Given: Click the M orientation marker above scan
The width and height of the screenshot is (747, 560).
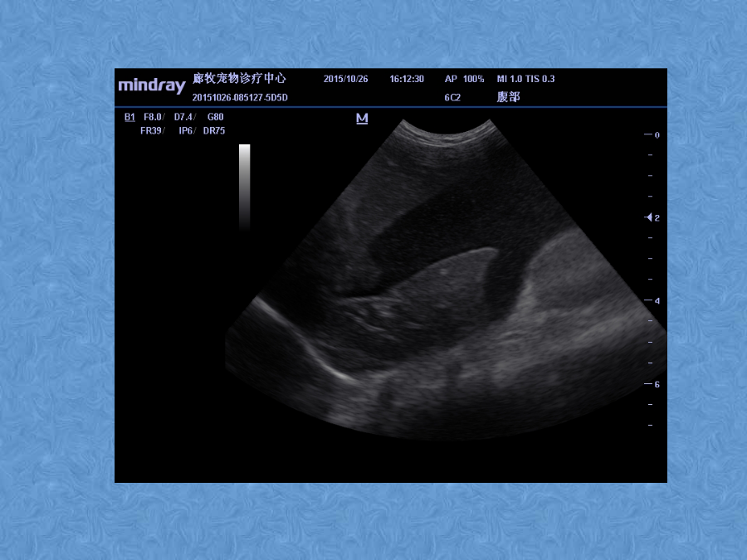Looking at the screenshot, I should [x=362, y=118].
